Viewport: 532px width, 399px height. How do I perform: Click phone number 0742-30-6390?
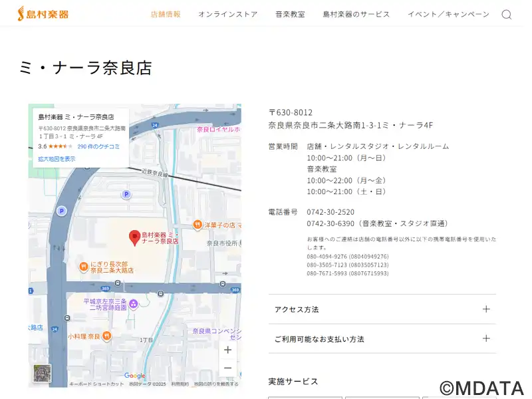coord(331,223)
